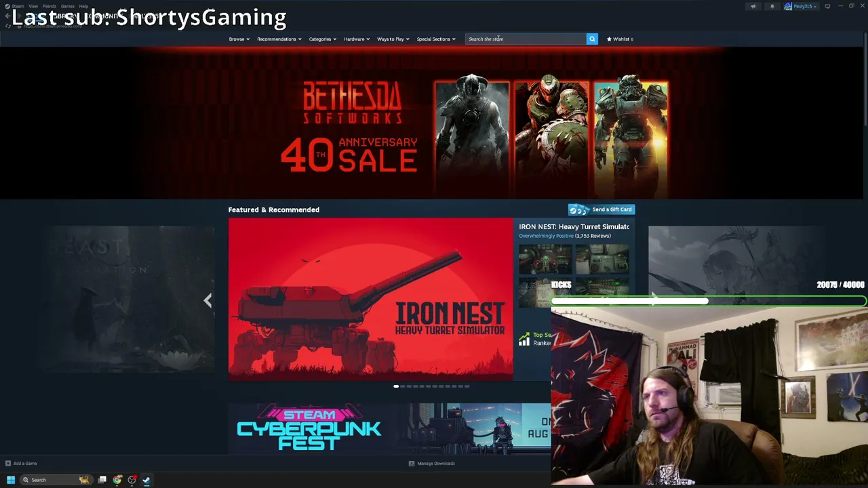Select the first featured carousel dot

(x=396, y=386)
